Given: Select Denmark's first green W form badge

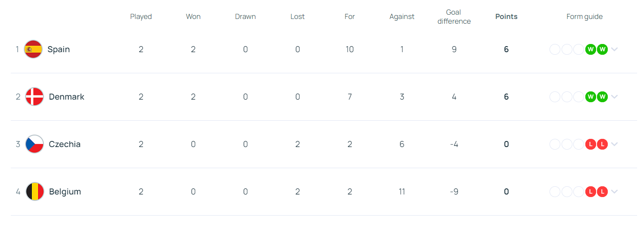Looking at the screenshot, I should tap(591, 97).
